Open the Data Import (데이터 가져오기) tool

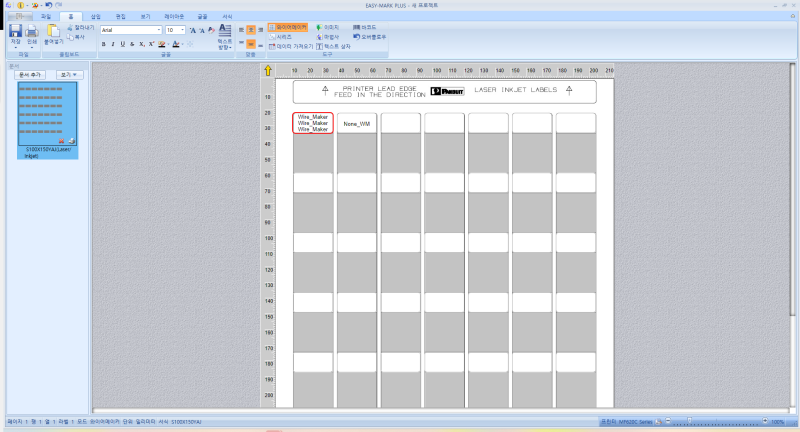[x=291, y=46]
